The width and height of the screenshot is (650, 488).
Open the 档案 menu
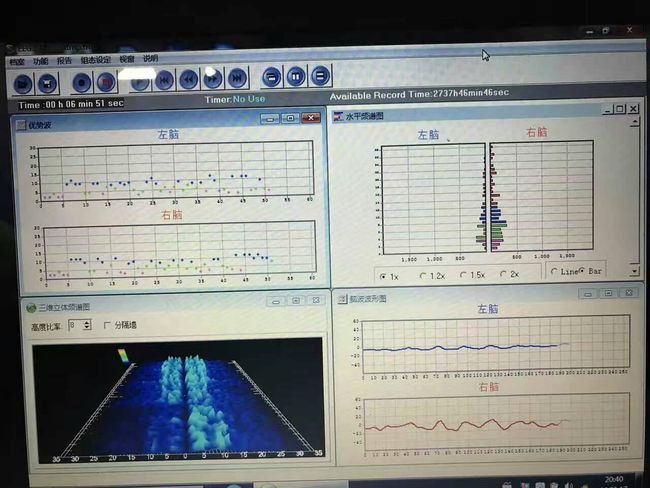[17, 62]
